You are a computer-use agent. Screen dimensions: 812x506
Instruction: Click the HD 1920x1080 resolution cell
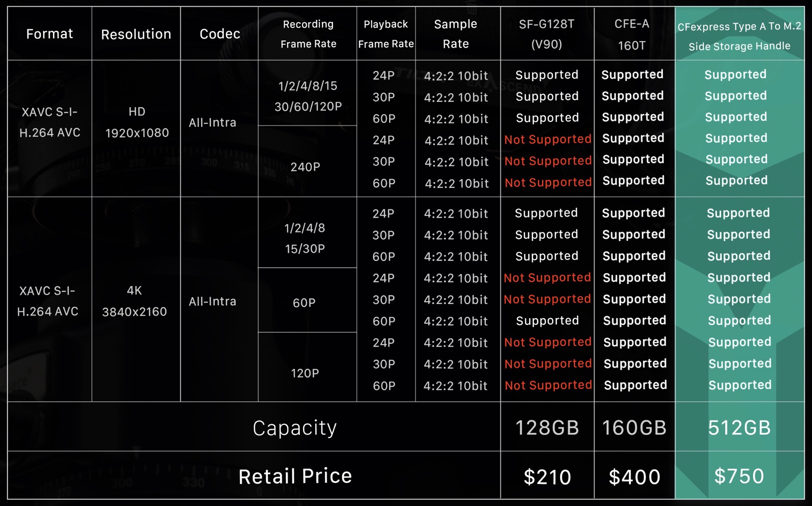point(137,122)
